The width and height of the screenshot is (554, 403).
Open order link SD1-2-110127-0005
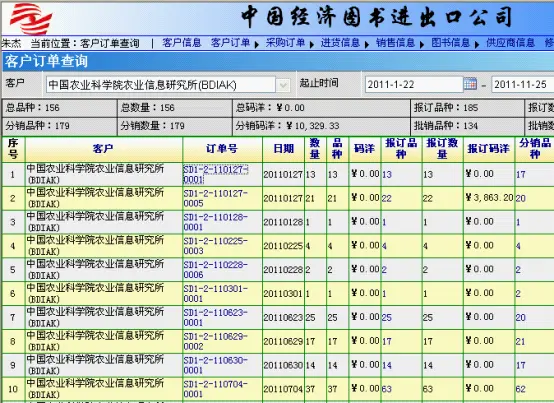[216, 198]
